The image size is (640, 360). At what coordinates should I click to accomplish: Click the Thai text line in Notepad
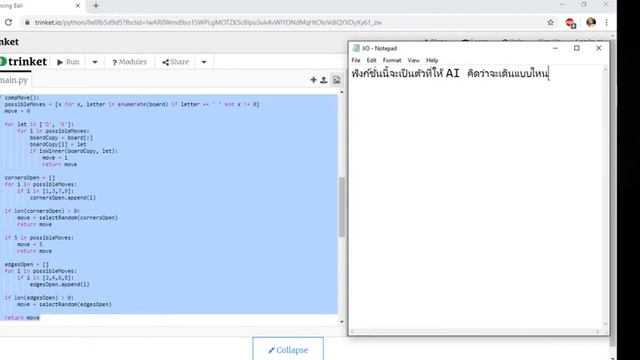(x=450, y=74)
